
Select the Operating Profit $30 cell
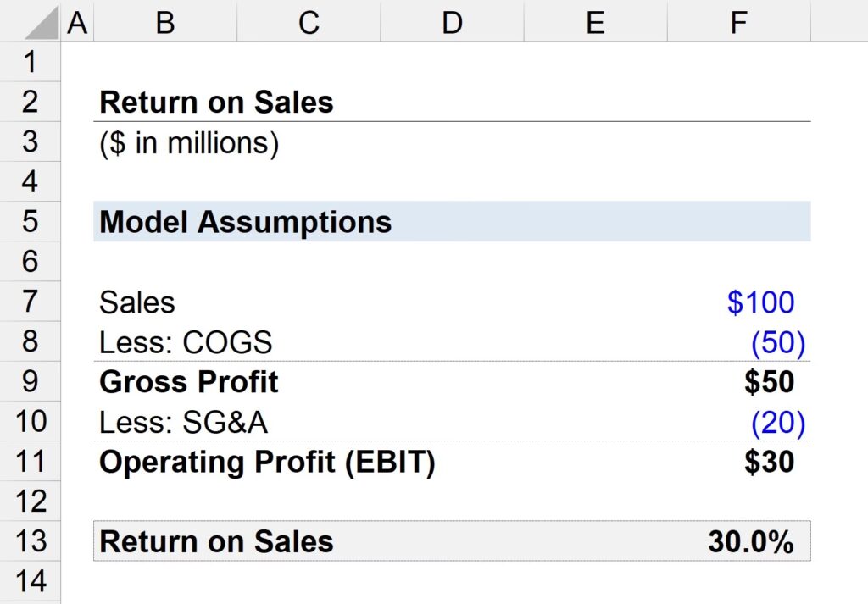pyautogui.click(x=768, y=462)
